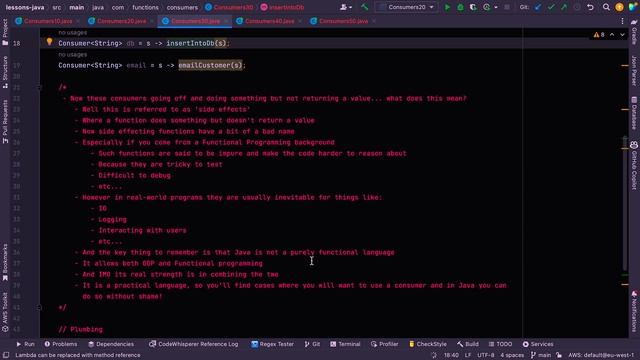The height and width of the screenshot is (360, 640).
Task: Switch to the Consumers10.java tab
Action: click(x=48, y=21)
